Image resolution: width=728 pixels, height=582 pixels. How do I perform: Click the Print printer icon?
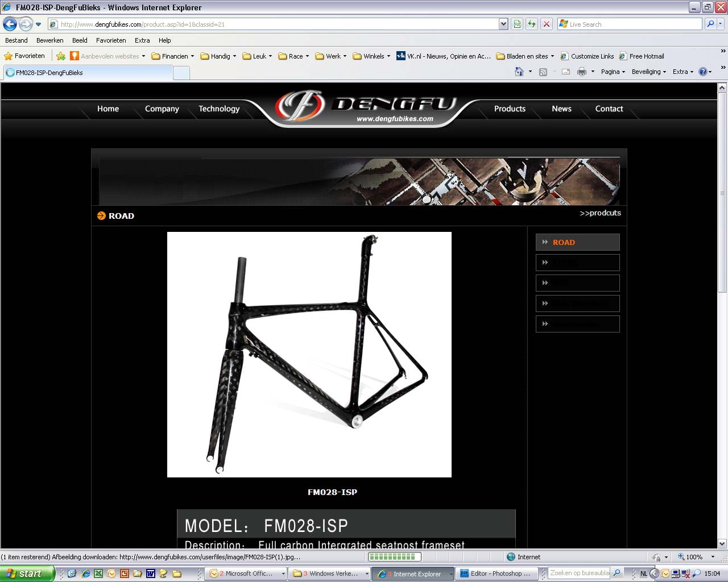click(581, 72)
